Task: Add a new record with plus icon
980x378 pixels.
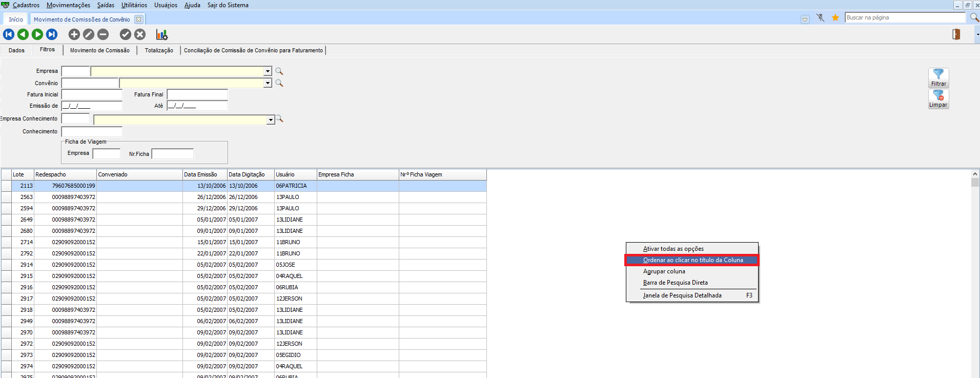Action: [74, 34]
